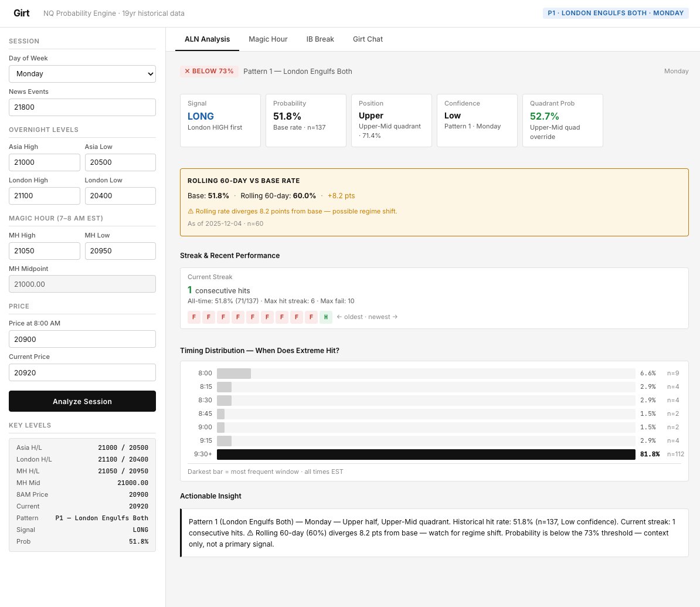Click the Asia H/L key level row
The height and width of the screenshot is (607, 700).
82,447
